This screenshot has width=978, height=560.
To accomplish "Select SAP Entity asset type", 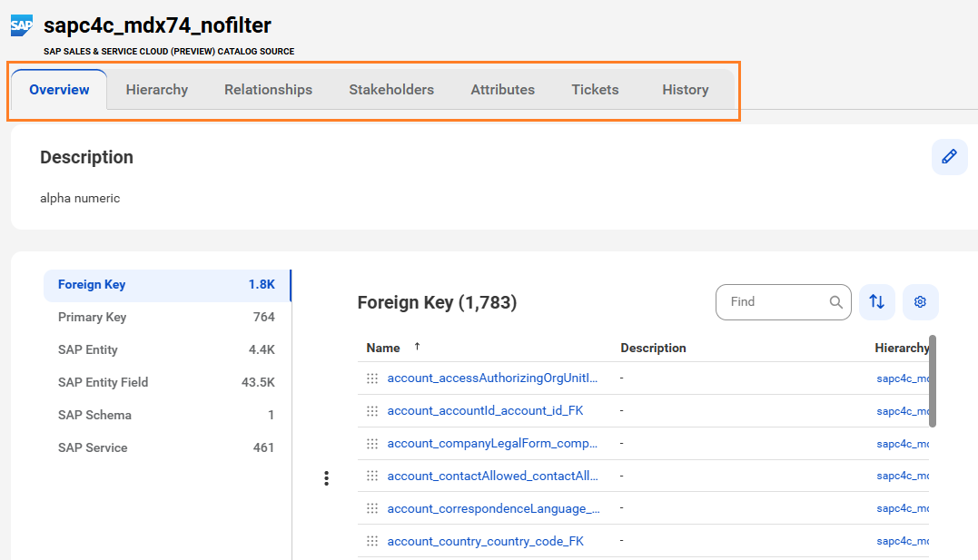I will click(167, 349).
